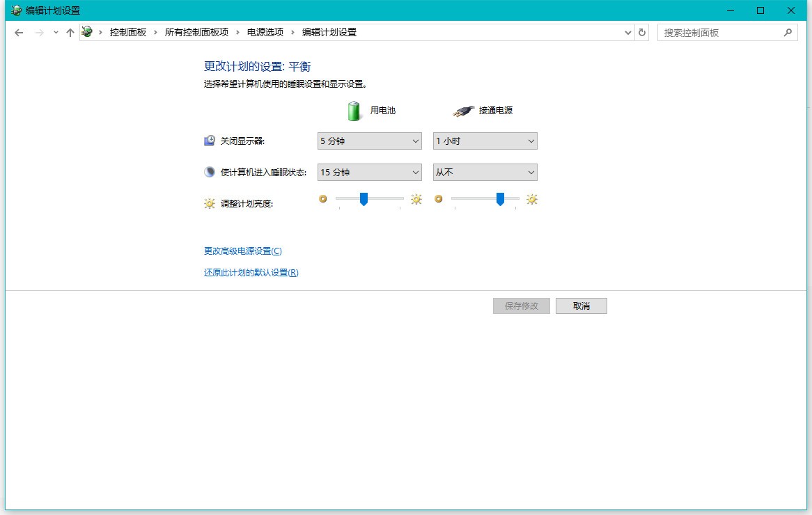Image resolution: width=812 pixels, height=515 pixels.
Task: Click the Up one level arrow
Action: click(70, 33)
